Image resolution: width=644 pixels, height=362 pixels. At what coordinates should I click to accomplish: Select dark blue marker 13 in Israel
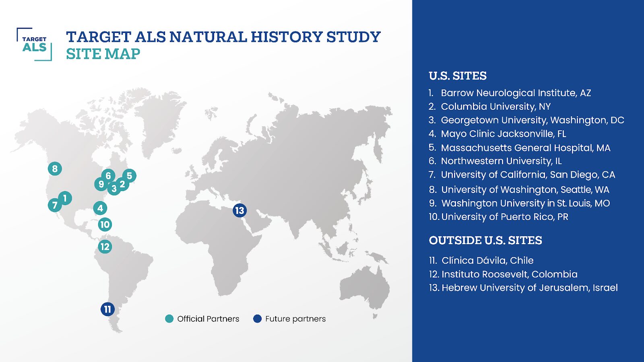[239, 210]
